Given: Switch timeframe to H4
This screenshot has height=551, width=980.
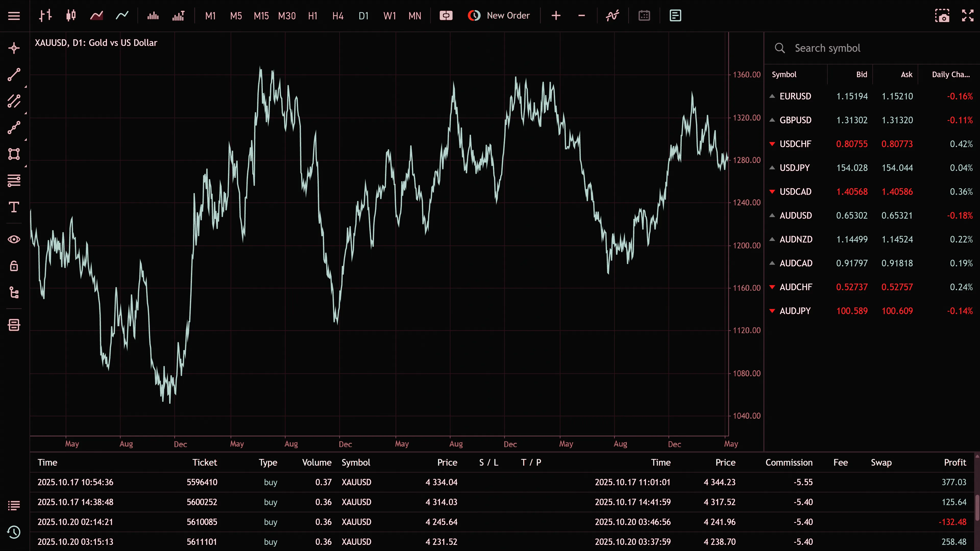Looking at the screenshot, I should (338, 16).
